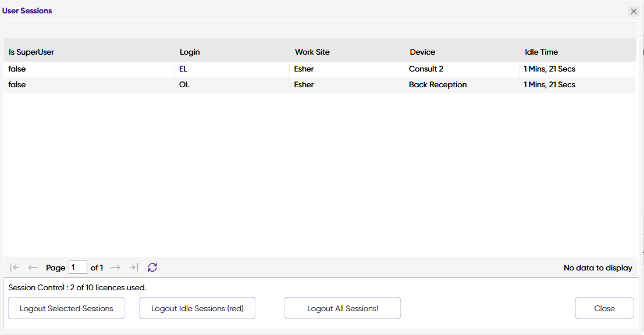
Task: Go to last page arrow
Action: [x=133, y=268]
